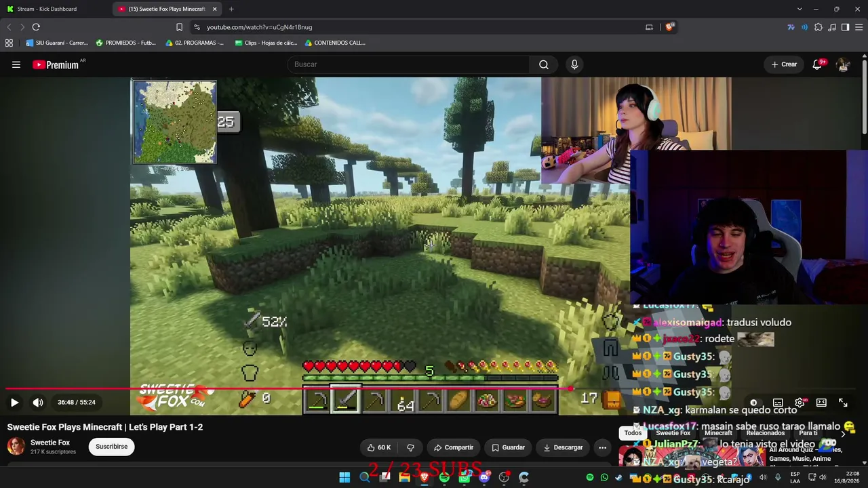The height and width of the screenshot is (488, 868).
Task: Click the Descargar download button
Action: tap(563, 447)
